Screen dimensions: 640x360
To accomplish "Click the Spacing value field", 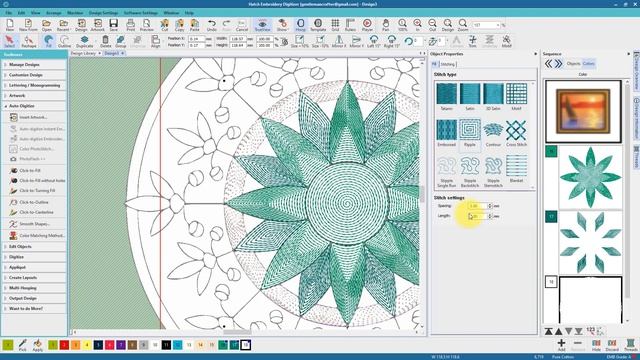I will (477, 206).
